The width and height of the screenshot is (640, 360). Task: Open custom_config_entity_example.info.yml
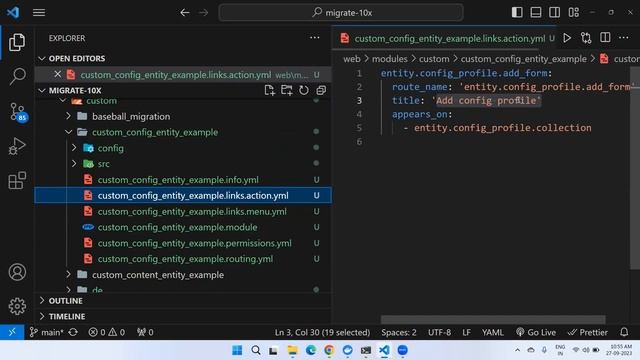click(x=183, y=180)
